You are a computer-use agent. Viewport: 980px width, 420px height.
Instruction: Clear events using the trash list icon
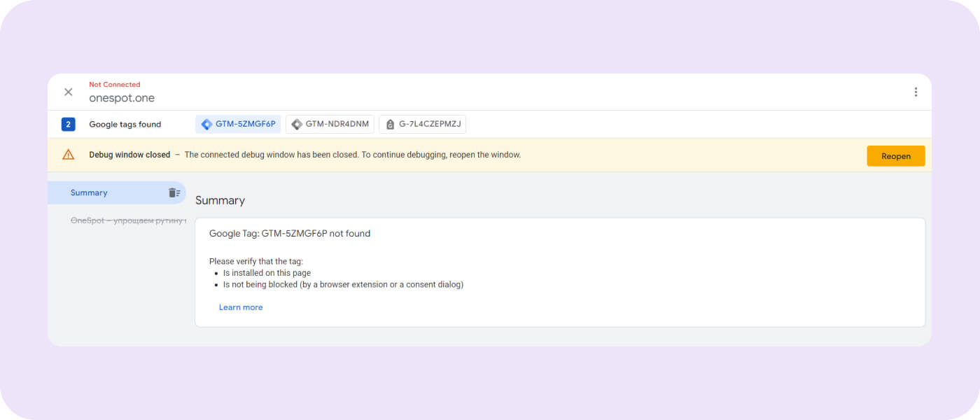click(174, 192)
